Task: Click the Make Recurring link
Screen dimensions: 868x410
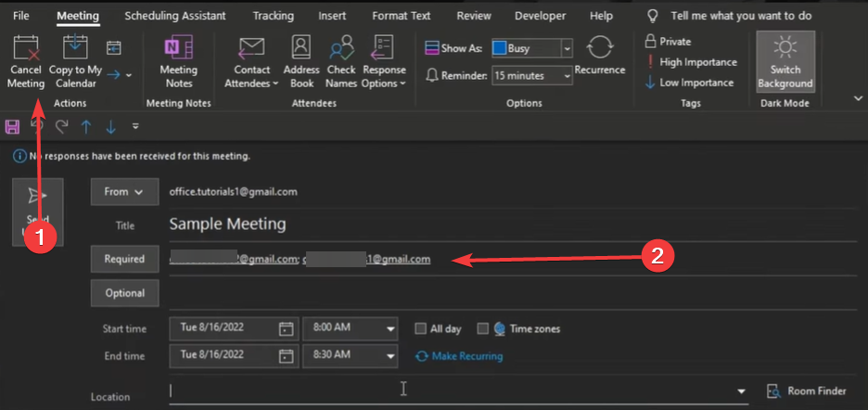Action: coord(459,356)
